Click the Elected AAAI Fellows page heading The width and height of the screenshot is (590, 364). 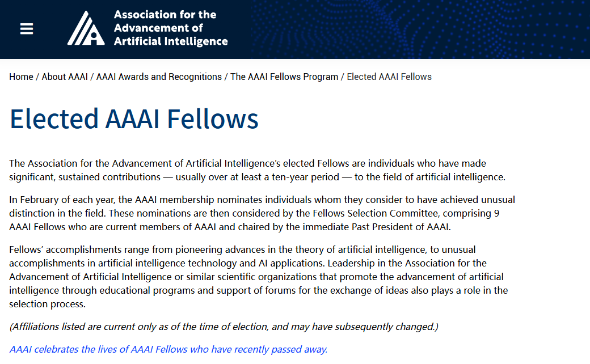tap(134, 119)
